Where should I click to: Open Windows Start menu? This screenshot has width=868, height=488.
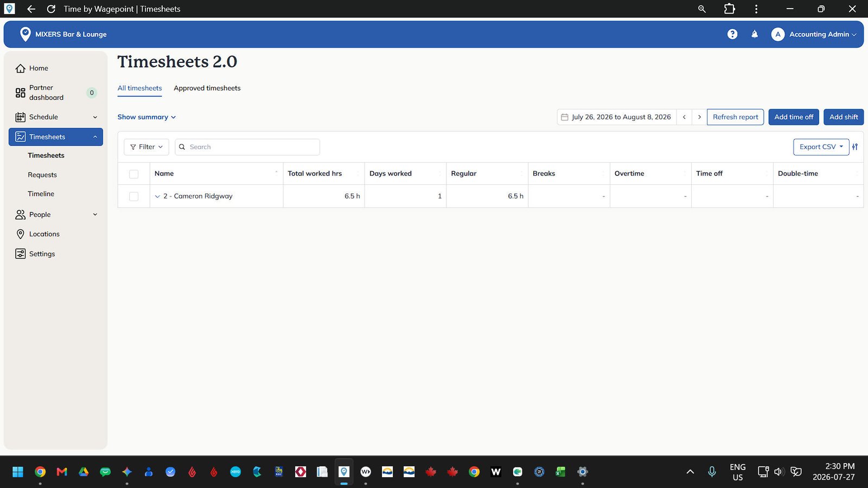click(18, 472)
